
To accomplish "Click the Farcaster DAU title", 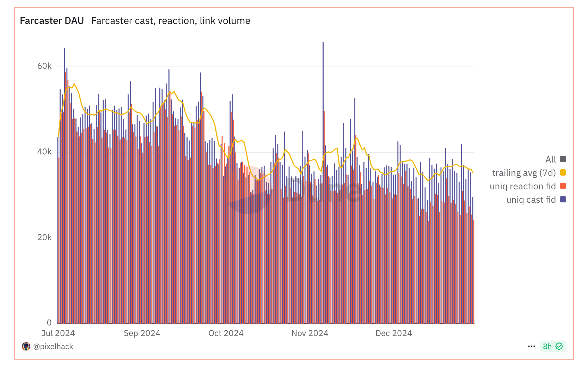I will pyautogui.click(x=52, y=21).
